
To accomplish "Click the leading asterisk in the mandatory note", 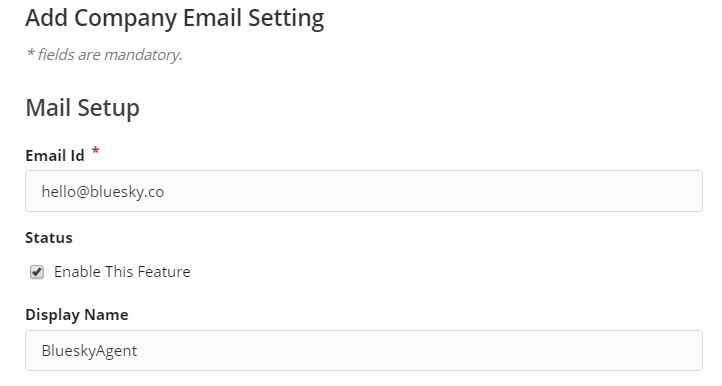I will (30, 52).
